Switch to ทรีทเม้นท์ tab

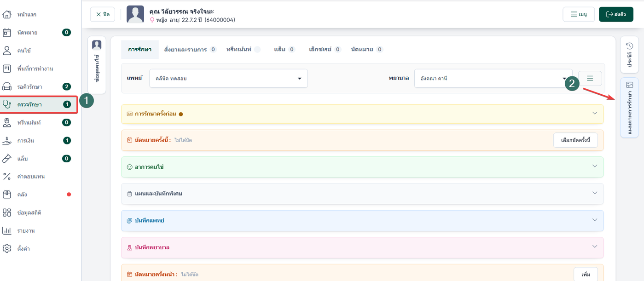(243, 49)
